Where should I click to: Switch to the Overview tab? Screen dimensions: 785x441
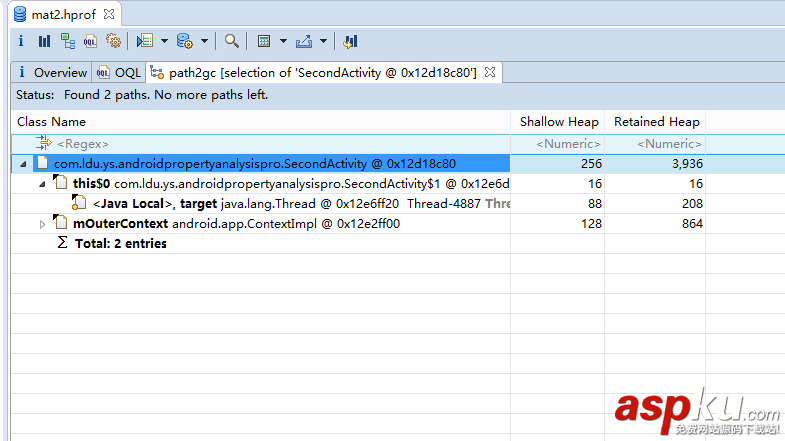point(52,73)
